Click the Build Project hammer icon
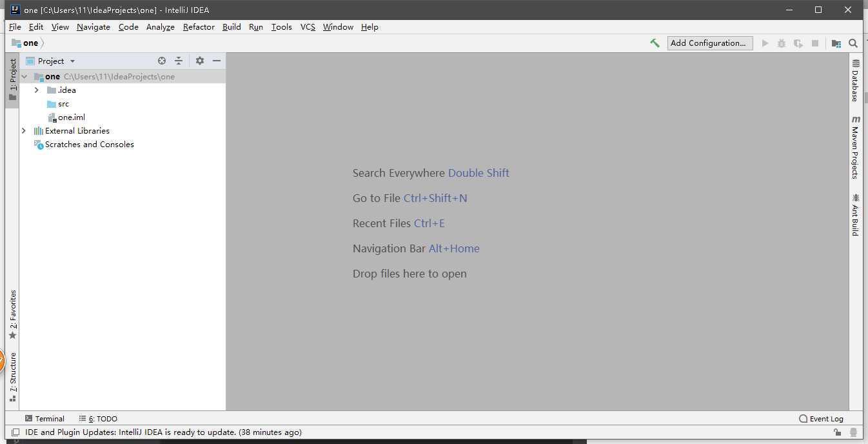 click(655, 43)
